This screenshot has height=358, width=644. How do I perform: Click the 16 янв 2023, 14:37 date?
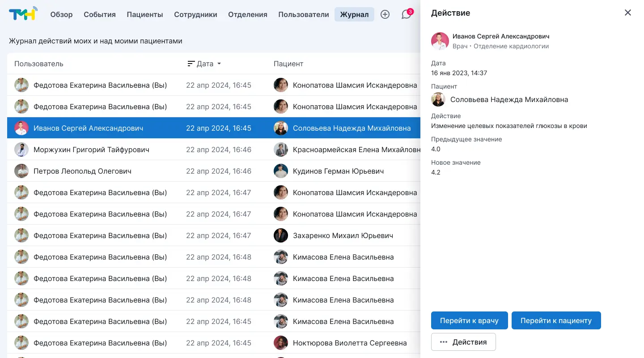[459, 73]
